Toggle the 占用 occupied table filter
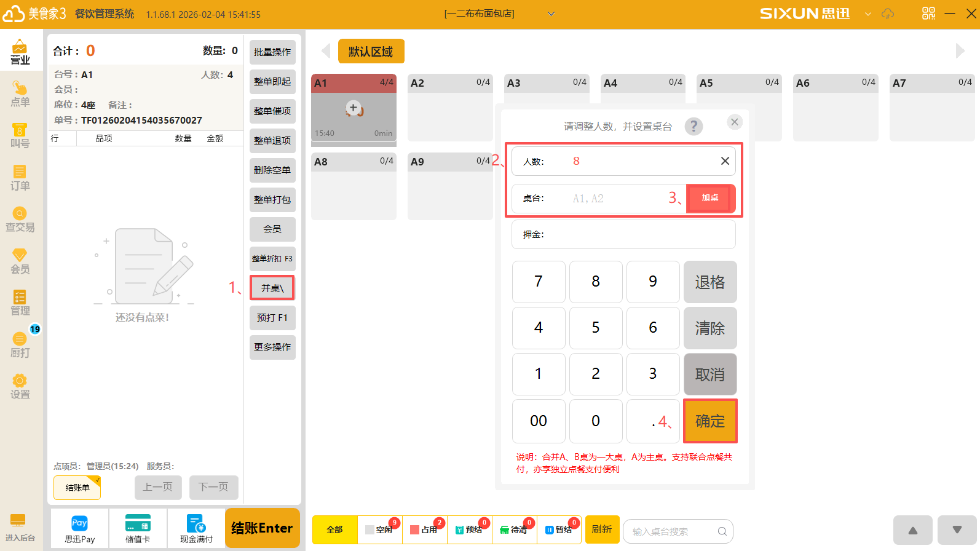 coord(425,530)
